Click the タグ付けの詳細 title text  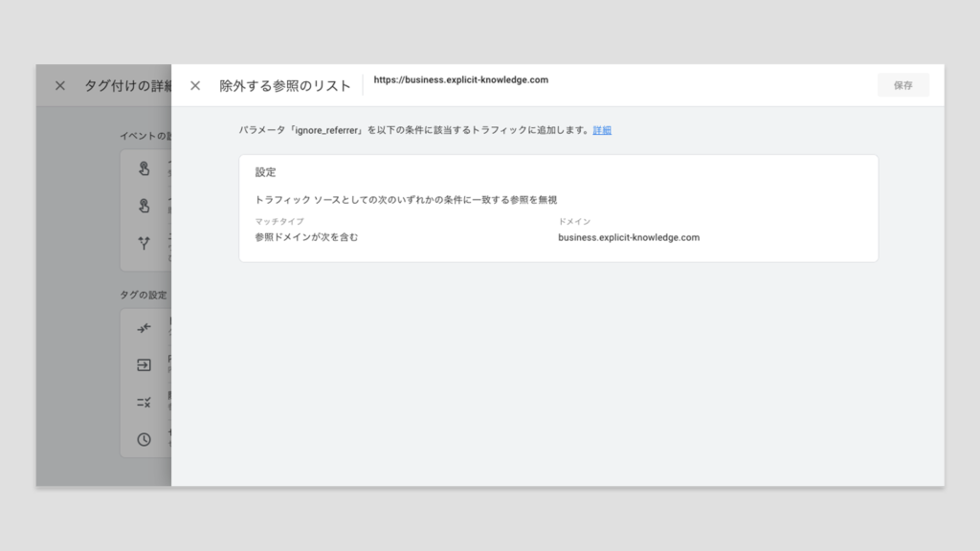click(x=127, y=86)
